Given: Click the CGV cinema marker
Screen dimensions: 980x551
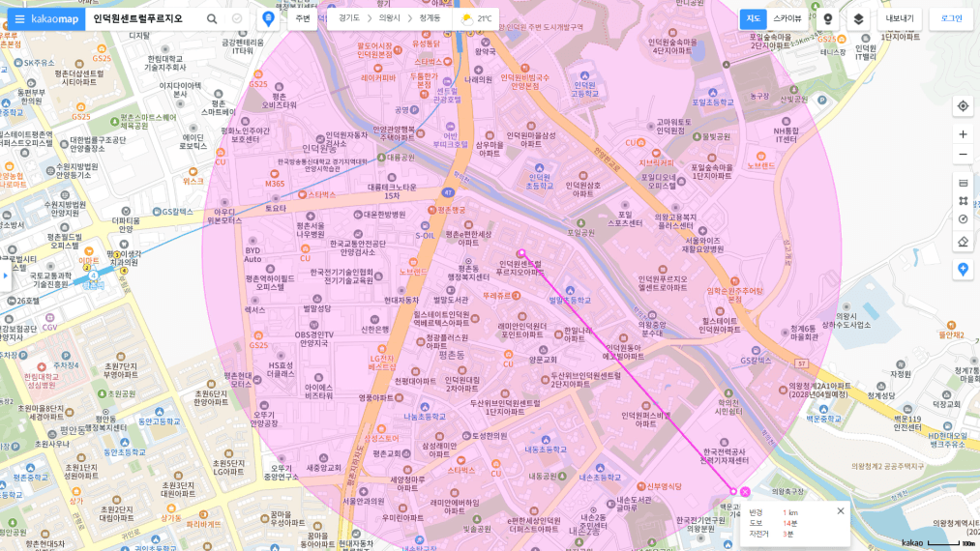Looking at the screenshot, I should point(50,317).
